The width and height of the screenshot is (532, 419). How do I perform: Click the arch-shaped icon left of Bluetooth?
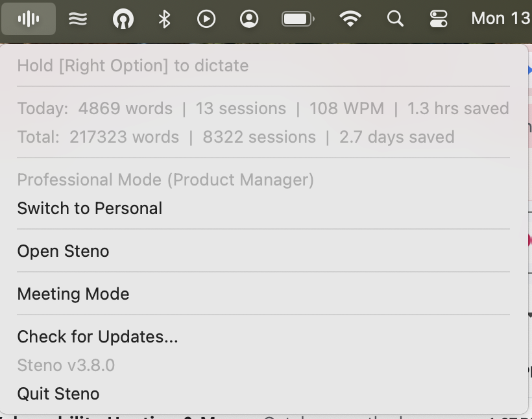[123, 19]
